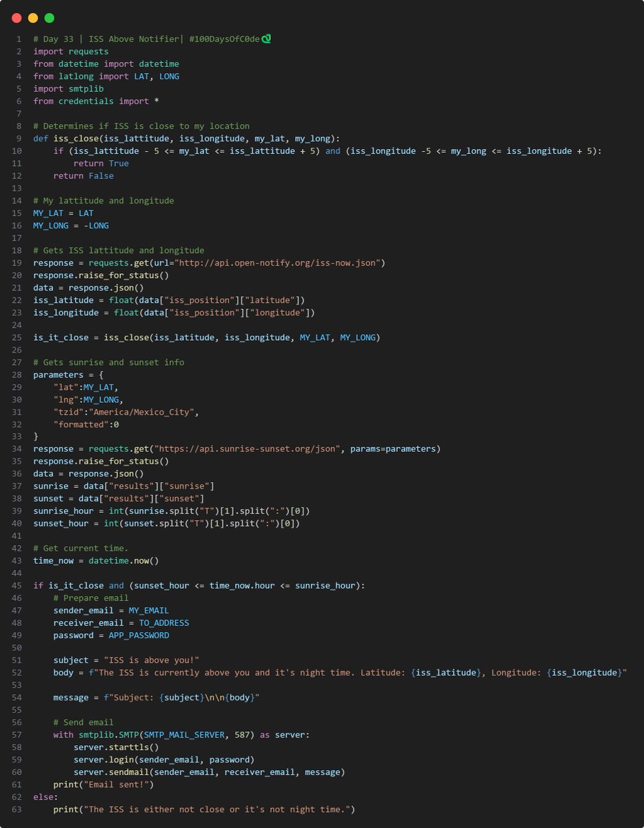644x828 pixels.
Task: Click the 'import requests' line
Action: (71, 52)
